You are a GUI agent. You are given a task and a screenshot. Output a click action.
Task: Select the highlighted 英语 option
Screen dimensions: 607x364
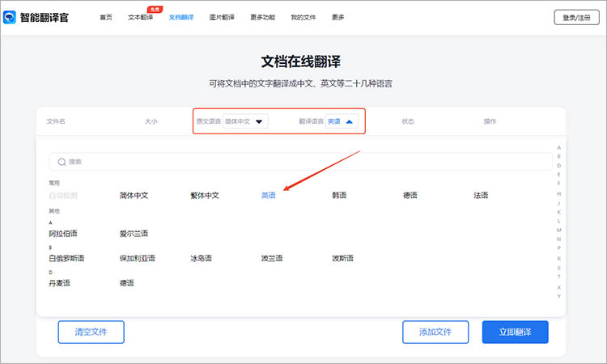268,195
